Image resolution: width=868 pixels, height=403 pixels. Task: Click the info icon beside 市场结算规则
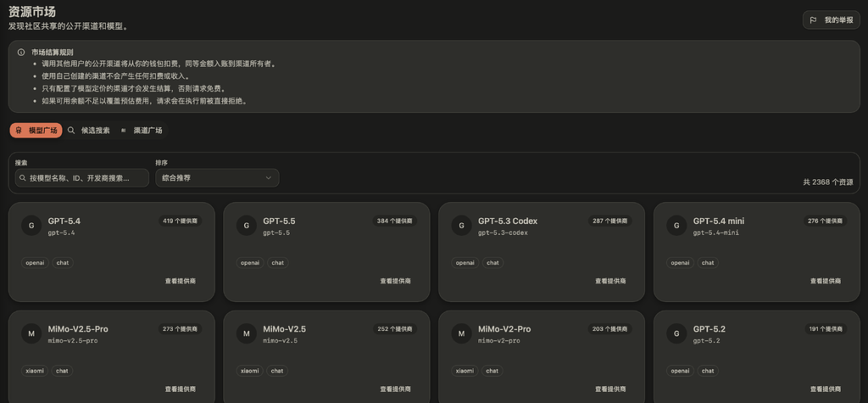(x=21, y=52)
